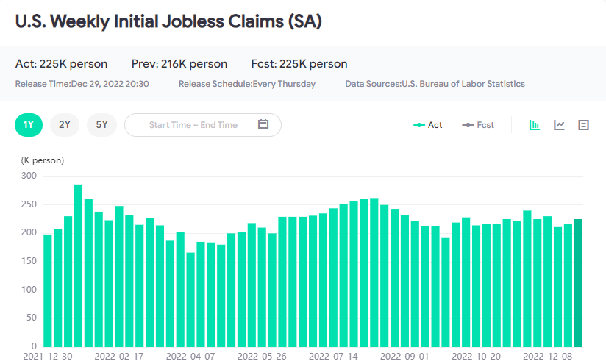Click the Release Schedule: Every Thursday text
This screenshot has height=364, width=606.
click(246, 84)
